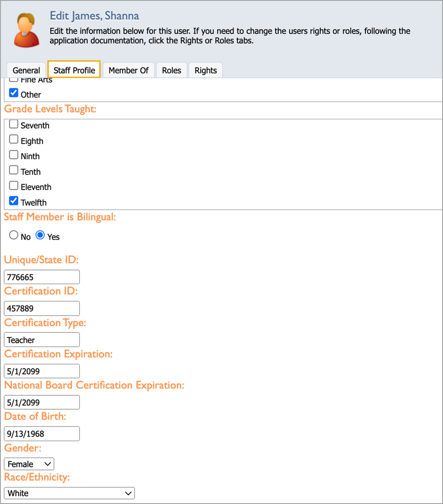The image size is (443, 504).
Task: Click the Unique/State ID field
Action: [42, 277]
